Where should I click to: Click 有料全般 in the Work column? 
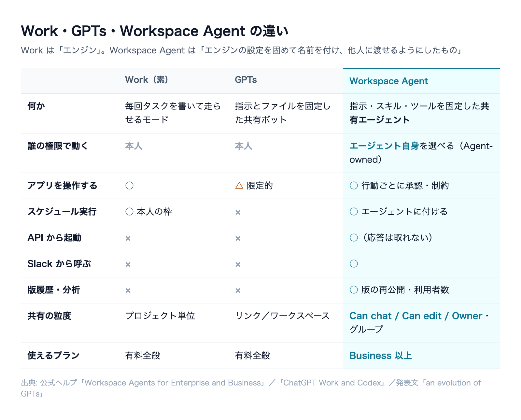coord(143,356)
